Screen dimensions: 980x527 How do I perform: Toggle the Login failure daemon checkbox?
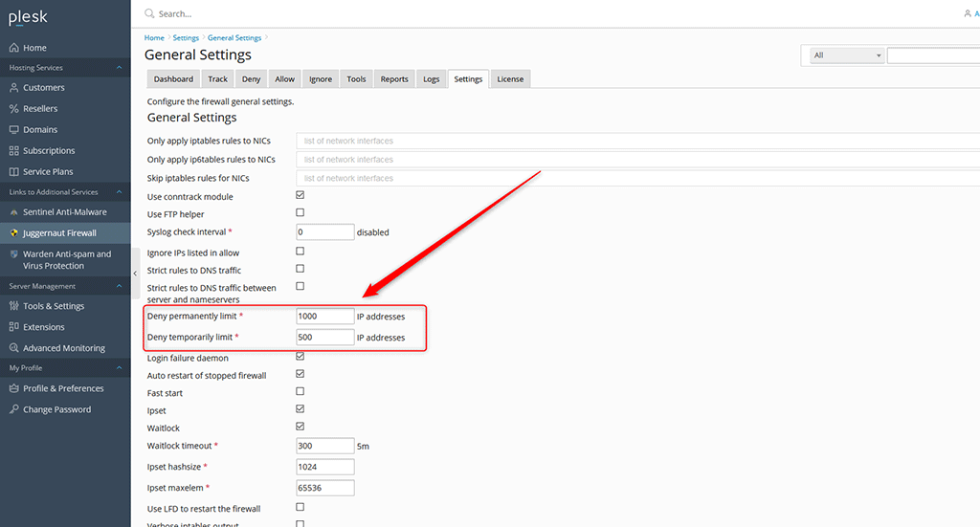pyautogui.click(x=300, y=357)
